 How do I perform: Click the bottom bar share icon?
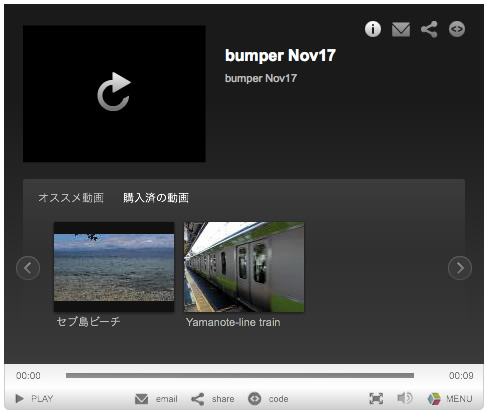tap(198, 399)
